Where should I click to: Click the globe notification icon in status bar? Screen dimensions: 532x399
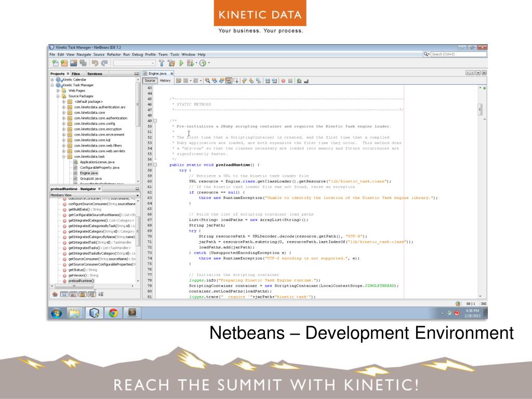click(458, 303)
